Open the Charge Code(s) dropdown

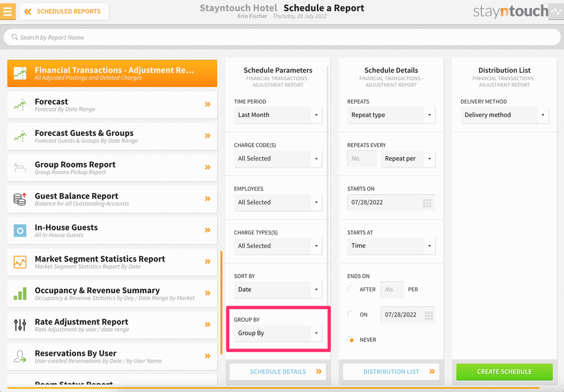pyautogui.click(x=278, y=159)
